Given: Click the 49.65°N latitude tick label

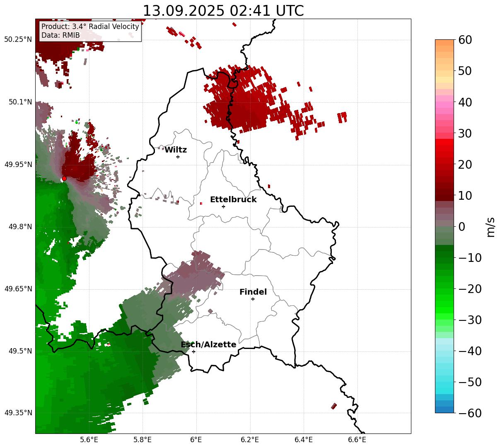Looking at the screenshot, I should [x=18, y=289].
